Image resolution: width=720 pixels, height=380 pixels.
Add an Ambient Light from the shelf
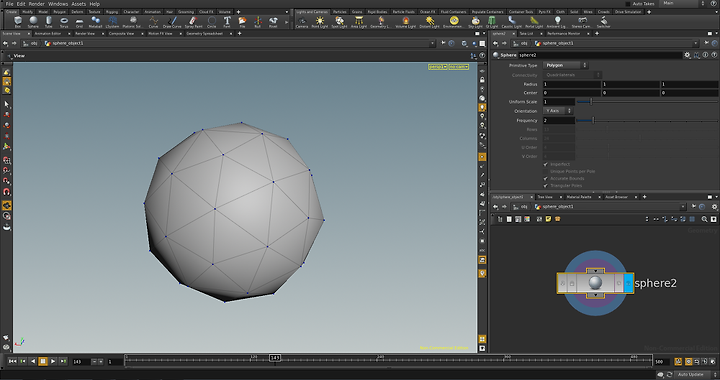click(557, 22)
